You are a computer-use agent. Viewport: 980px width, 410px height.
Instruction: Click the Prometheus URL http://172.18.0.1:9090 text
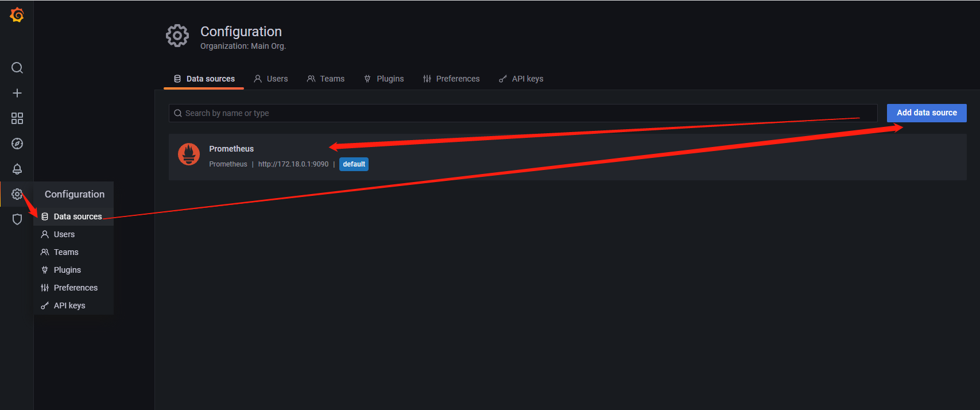[293, 164]
